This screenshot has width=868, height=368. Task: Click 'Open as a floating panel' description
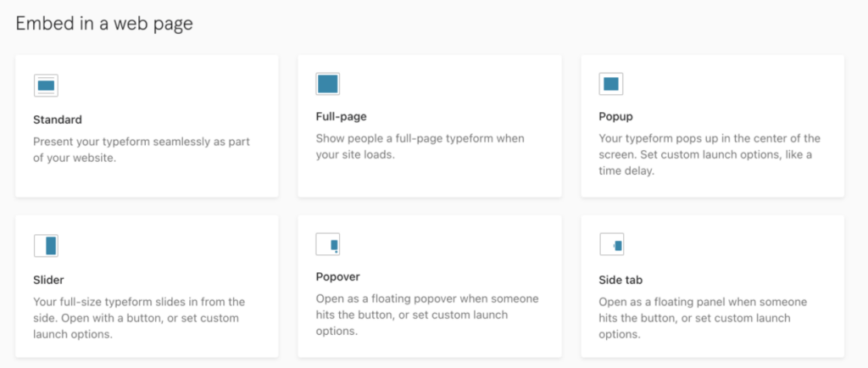(703, 318)
